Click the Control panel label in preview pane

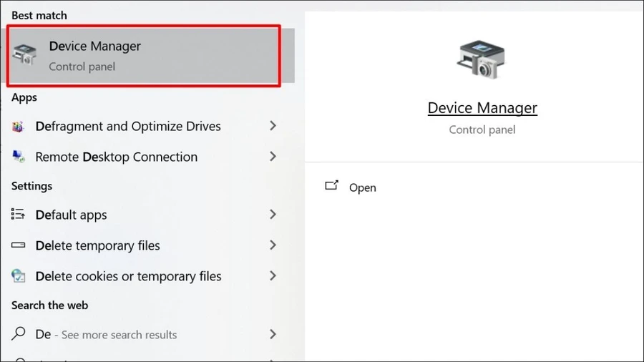pyautogui.click(x=482, y=129)
